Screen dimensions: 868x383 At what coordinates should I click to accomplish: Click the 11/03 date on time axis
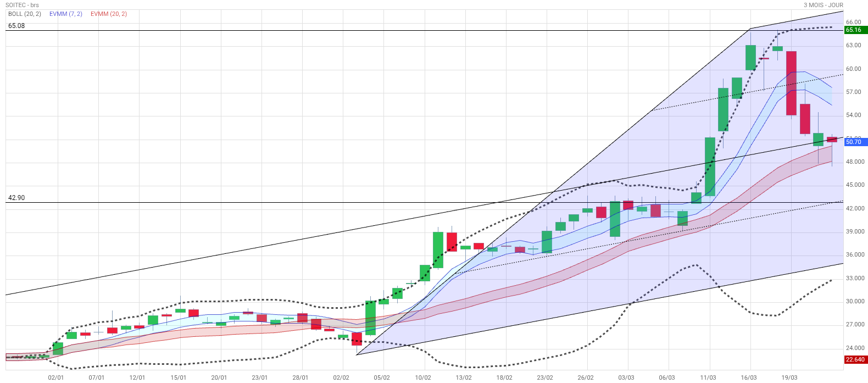pyautogui.click(x=708, y=378)
